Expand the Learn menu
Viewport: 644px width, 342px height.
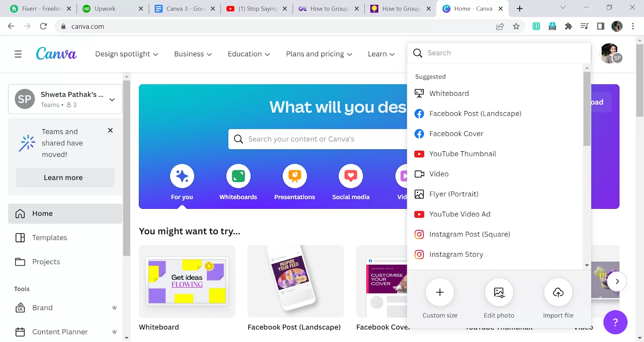click(381, 54)
